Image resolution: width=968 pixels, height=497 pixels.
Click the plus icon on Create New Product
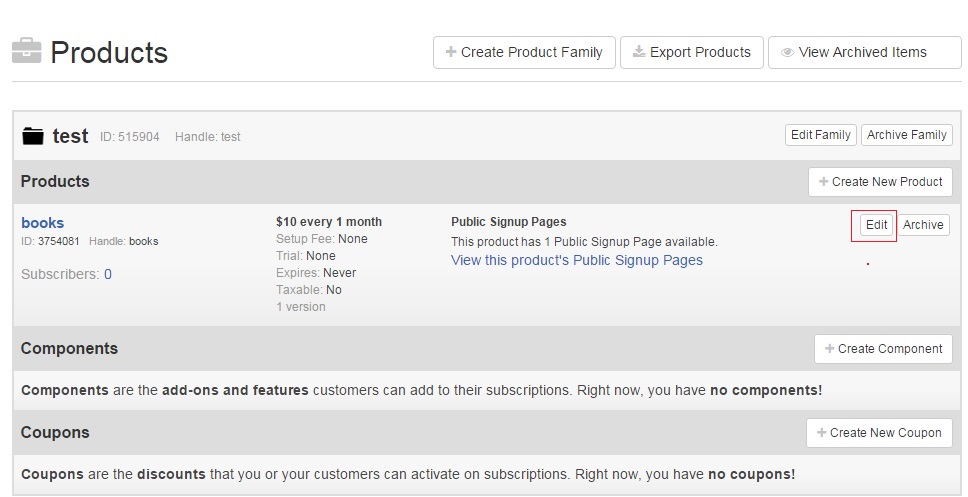click(x=824, y=182)
